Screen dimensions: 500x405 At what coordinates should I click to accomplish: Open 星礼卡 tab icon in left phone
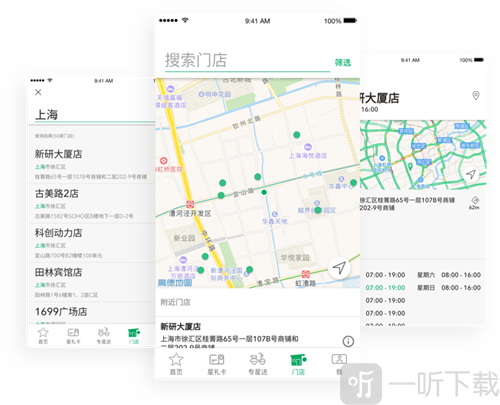pos(73,335)
